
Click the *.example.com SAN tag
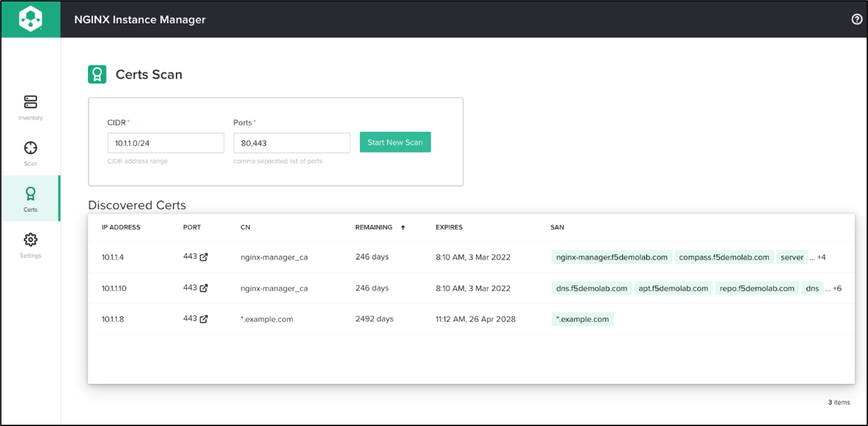[582, 319]
